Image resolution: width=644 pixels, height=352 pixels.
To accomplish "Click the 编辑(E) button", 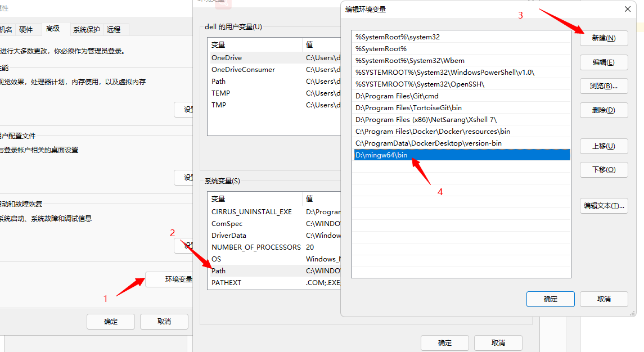I will 604,62.
